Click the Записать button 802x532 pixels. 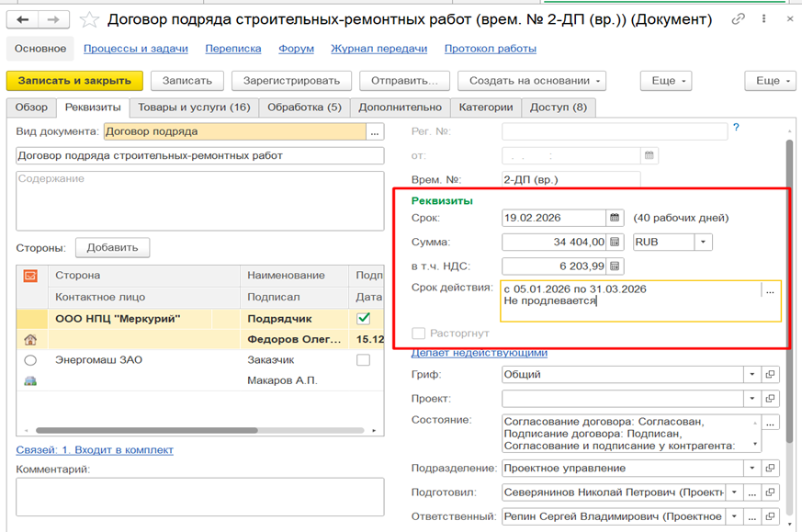[x=187, y=81]
